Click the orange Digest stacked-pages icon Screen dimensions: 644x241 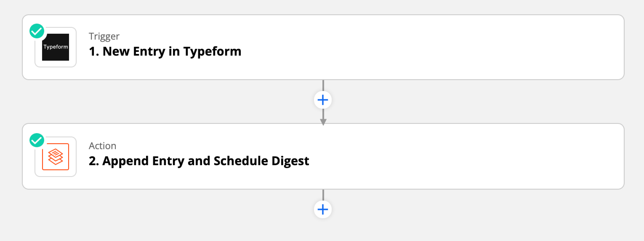(56, 157)
